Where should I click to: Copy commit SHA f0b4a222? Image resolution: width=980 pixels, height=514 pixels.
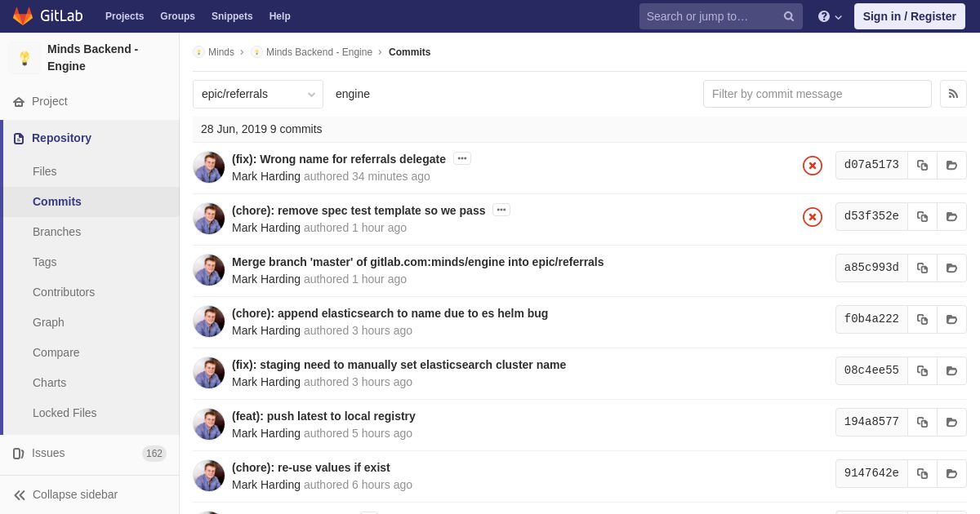(x=922, y=319)
